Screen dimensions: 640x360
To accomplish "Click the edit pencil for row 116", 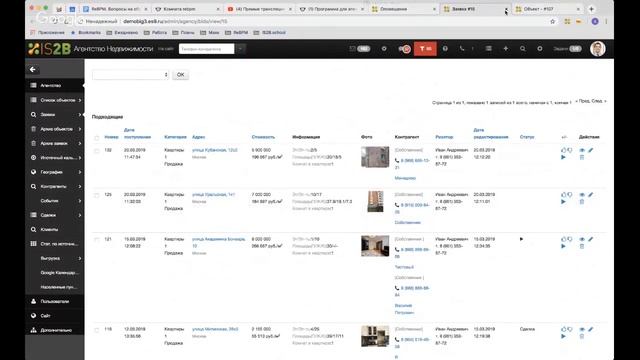I will click(590, 329).
